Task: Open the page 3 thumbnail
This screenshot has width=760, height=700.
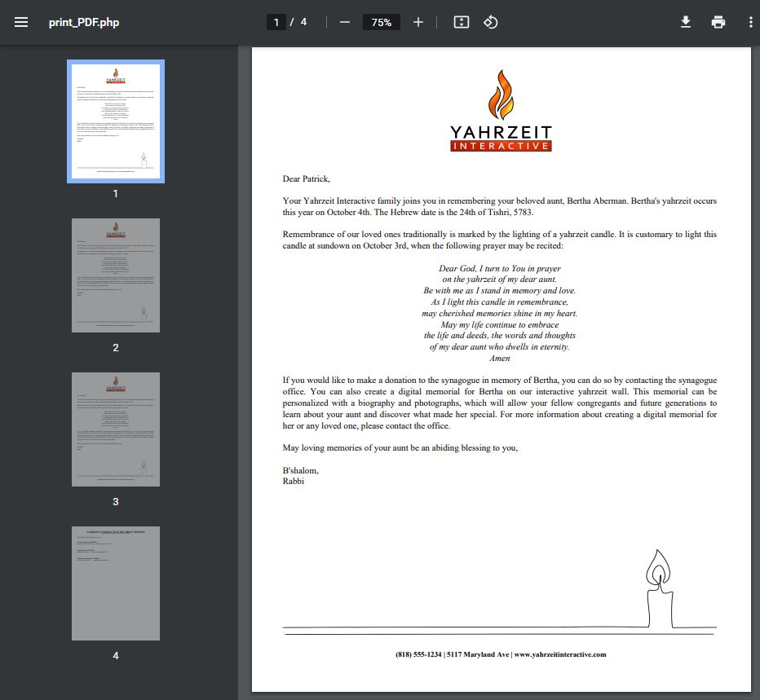Action: pos(115,429)
